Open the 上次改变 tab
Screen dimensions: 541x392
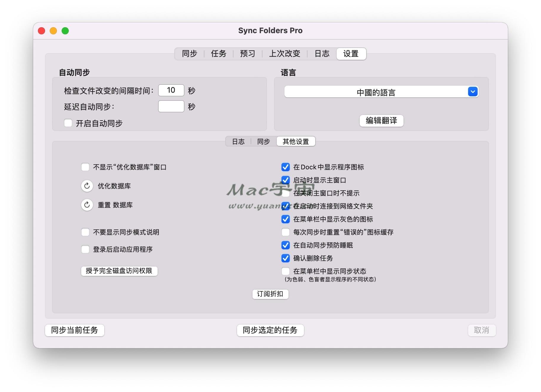coord(285,54)
